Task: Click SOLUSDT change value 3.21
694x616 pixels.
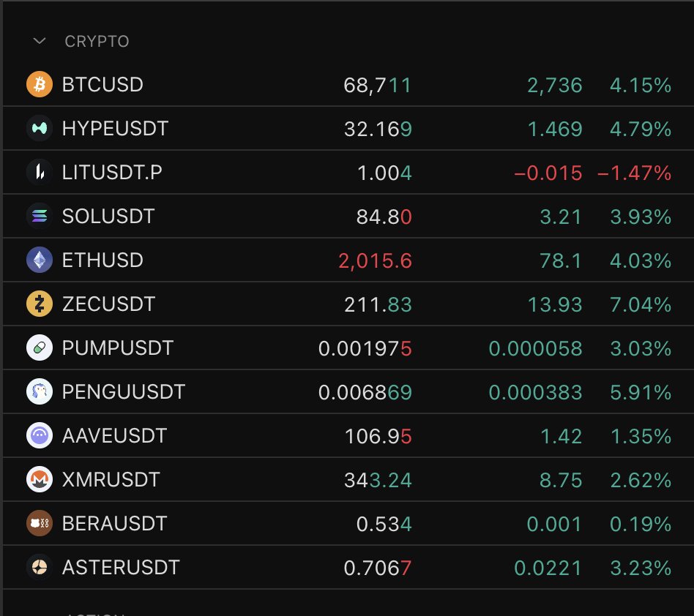Action: (561, 217)
